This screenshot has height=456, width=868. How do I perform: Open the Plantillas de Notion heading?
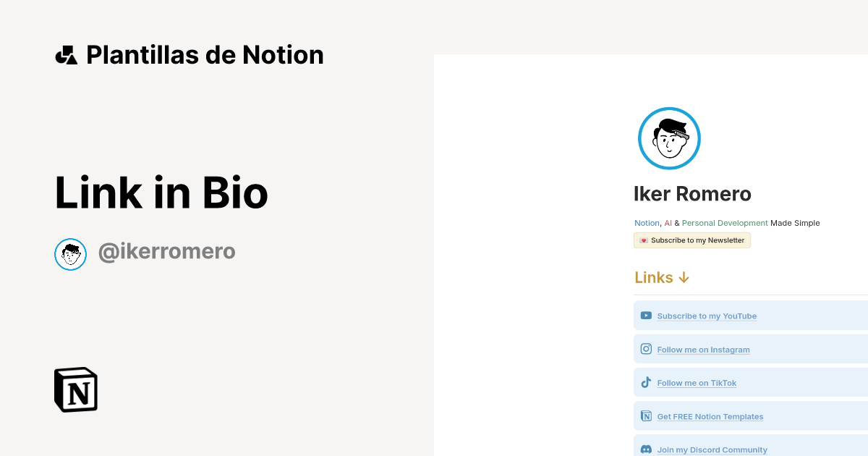point(205,55)
